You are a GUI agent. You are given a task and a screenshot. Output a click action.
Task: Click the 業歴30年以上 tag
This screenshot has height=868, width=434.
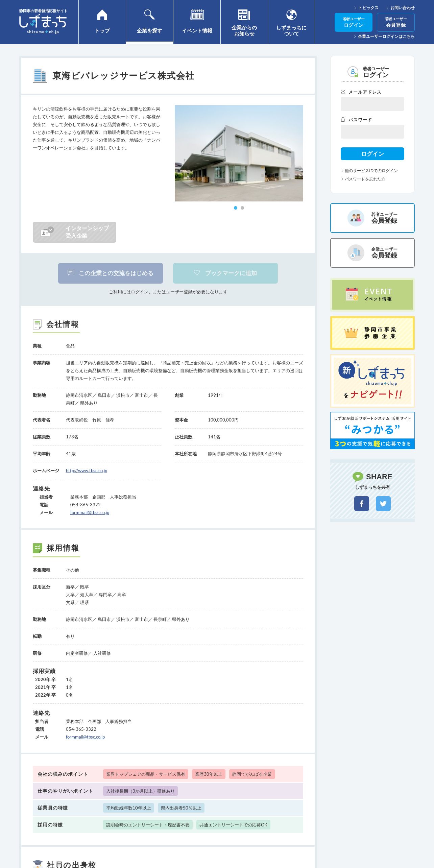(x=209, y=774)
